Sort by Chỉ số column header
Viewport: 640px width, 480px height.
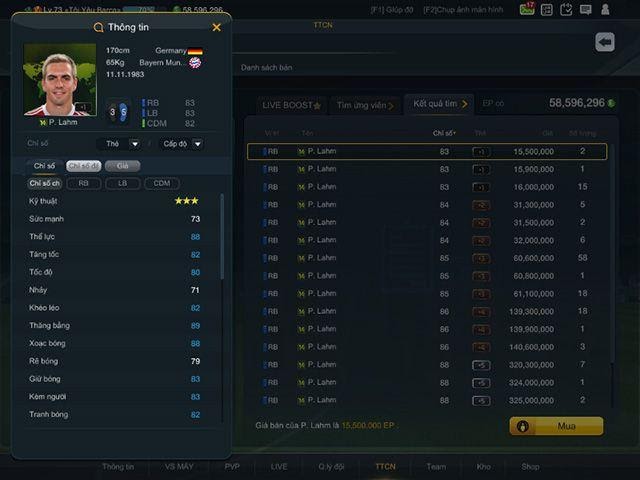pos(444,133)
